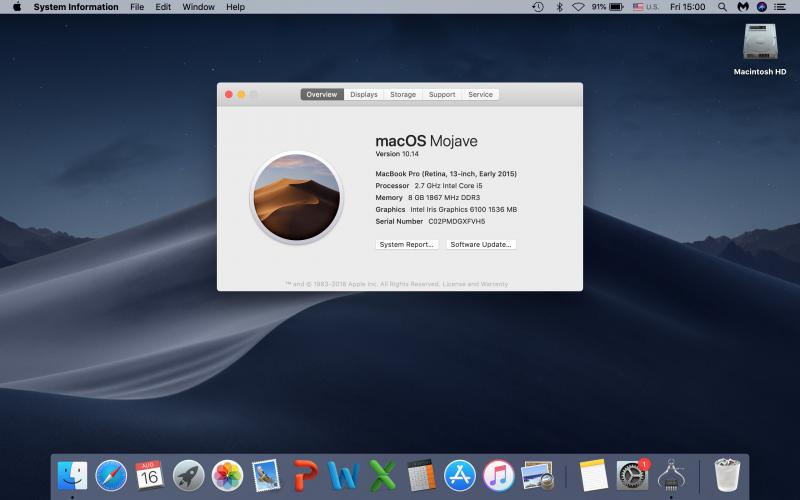800x500 pixels.
Task: Click the Bluetooth status icon
Action: tap(559, 7)
